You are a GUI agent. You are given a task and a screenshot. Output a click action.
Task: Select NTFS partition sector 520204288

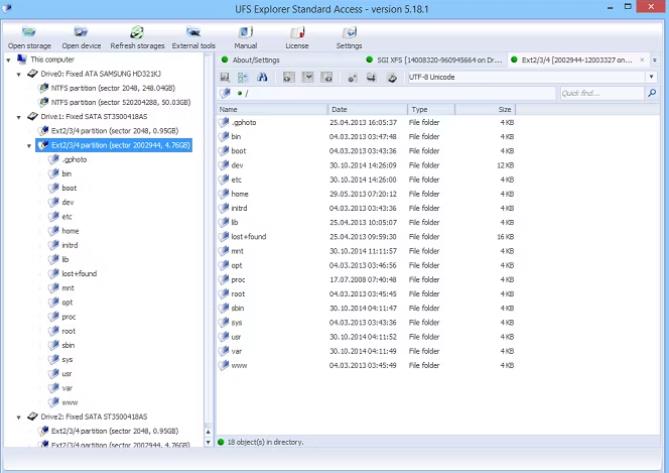[x=121, y=102]
